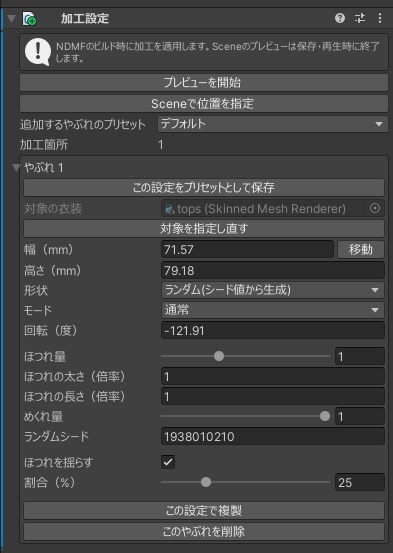Viewport: 393px width, 553px height.
Task: Click Sceneで位置を指定 button
Action: point(204,103)
